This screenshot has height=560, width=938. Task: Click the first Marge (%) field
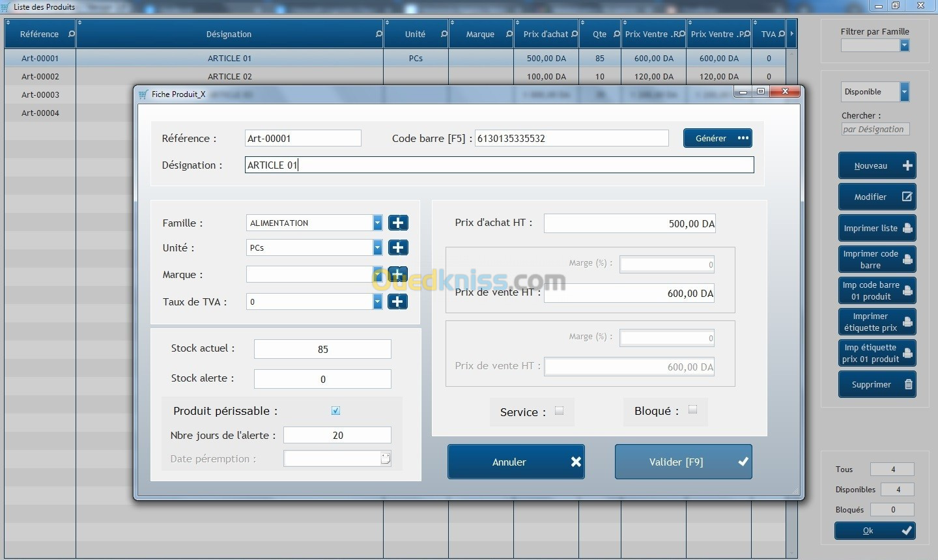pos(667,264)
